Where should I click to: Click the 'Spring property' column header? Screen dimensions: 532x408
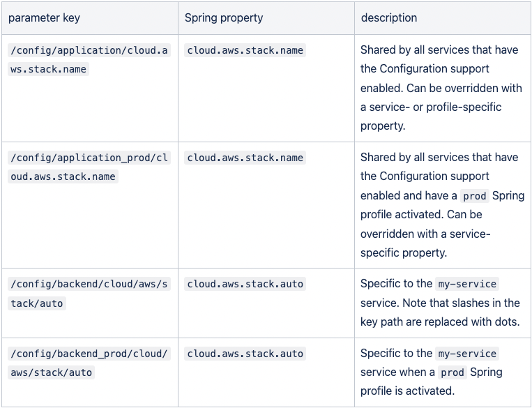[224, 17]
